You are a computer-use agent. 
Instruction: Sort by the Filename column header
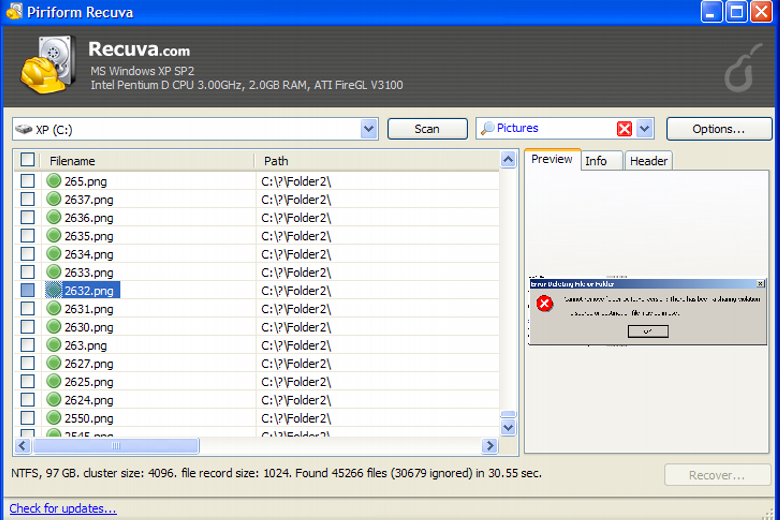148,161
